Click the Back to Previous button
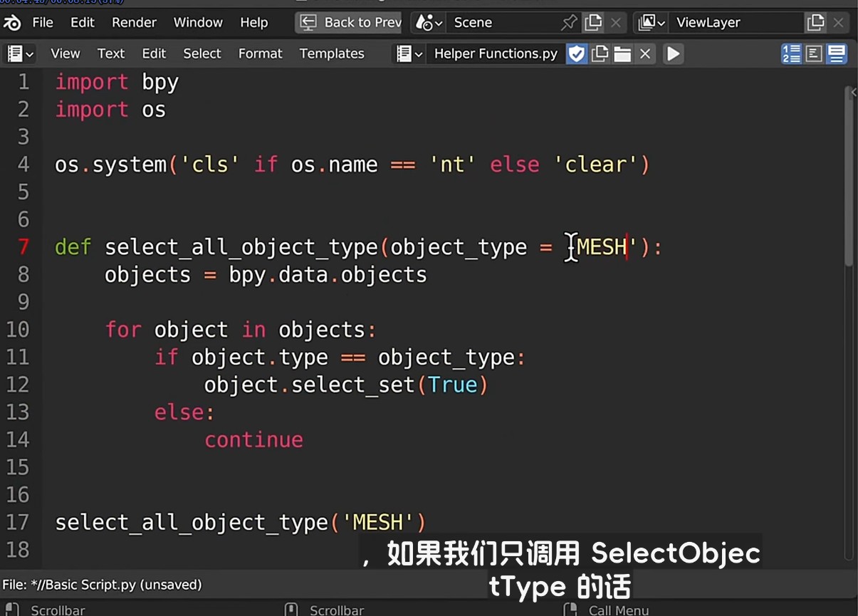The height and width of the screenshot is (616, 858). (349, 23)
